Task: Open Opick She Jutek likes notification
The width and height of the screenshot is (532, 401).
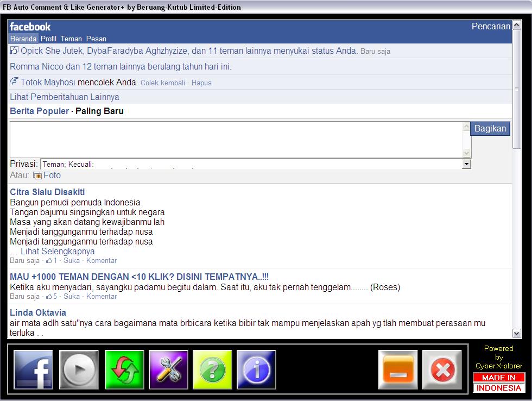Action: click(x=189, y=51)
